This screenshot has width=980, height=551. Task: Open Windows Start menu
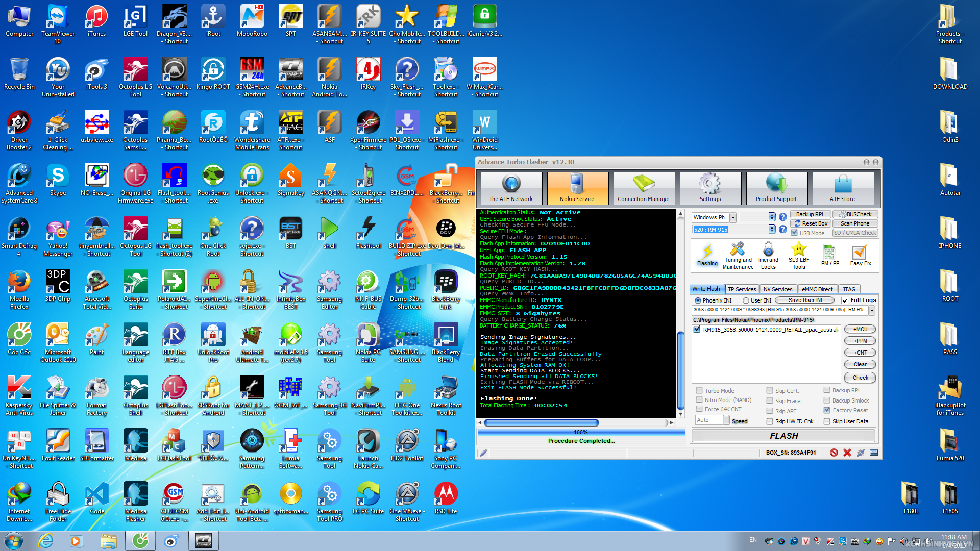14,541
